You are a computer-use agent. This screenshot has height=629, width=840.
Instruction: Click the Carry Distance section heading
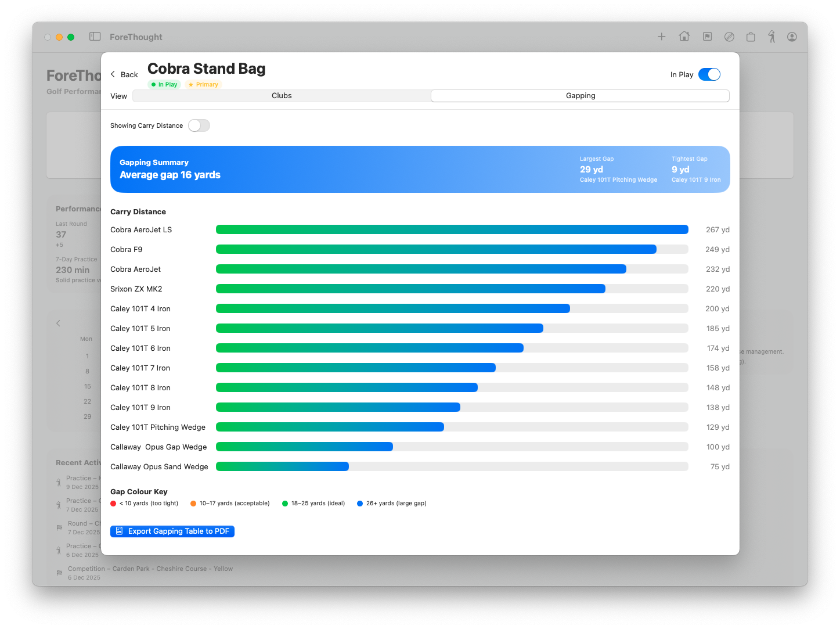coord(138,211)
